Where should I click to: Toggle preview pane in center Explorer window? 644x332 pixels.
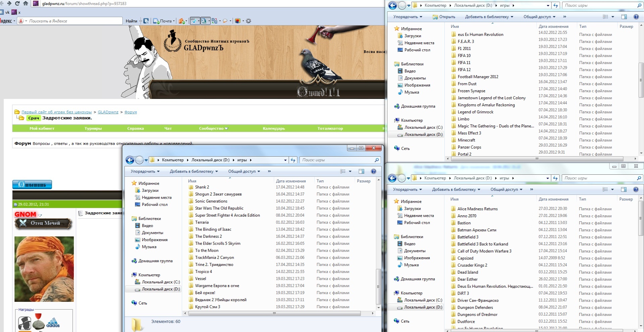click(361, 171)
